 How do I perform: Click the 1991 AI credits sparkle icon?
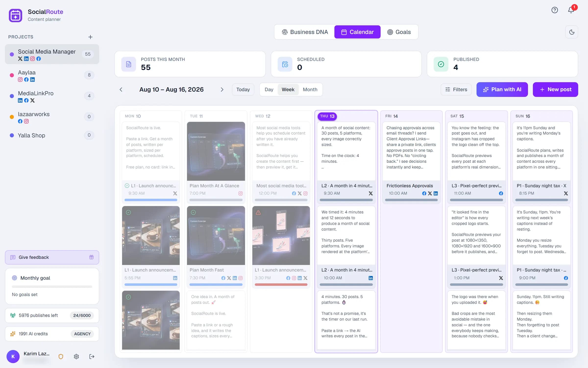(13, 334)
